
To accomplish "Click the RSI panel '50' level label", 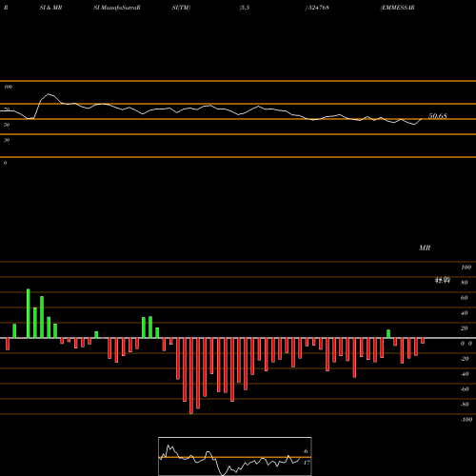I will click(7, 125).
